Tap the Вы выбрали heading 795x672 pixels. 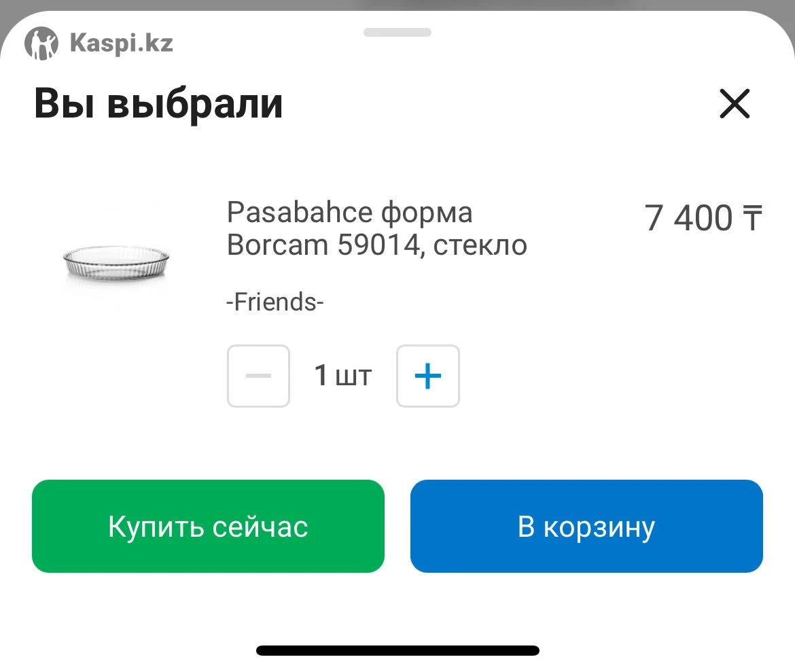(x=158, y=103)
